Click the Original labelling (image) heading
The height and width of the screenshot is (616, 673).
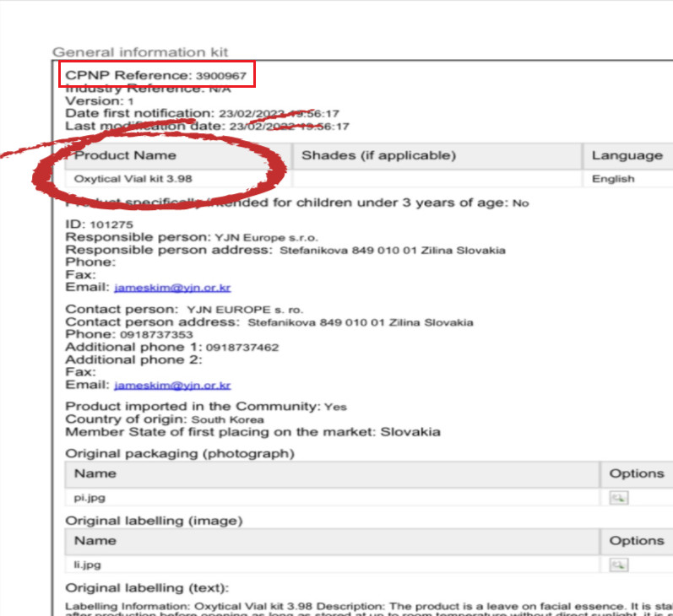[x=154, y=521]
